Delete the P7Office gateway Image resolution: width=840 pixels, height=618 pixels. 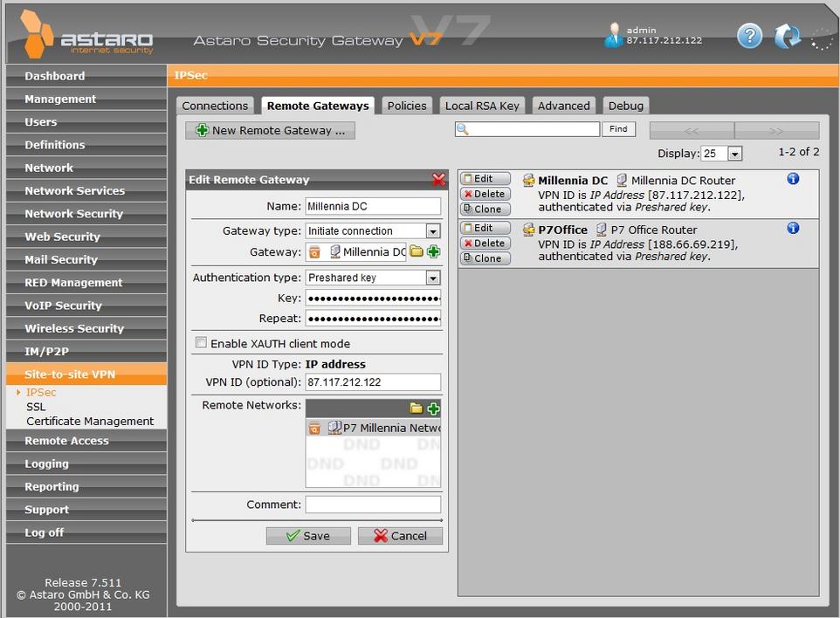point(485,244)
